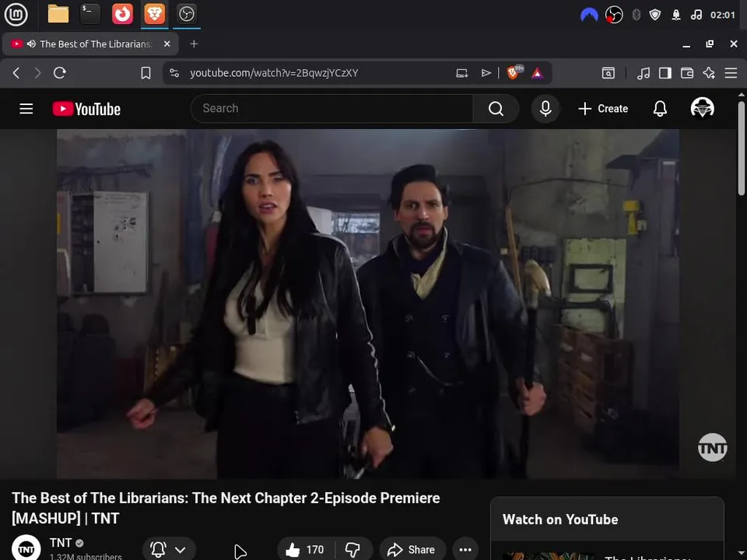Open the TNT channel avatar

26,548
